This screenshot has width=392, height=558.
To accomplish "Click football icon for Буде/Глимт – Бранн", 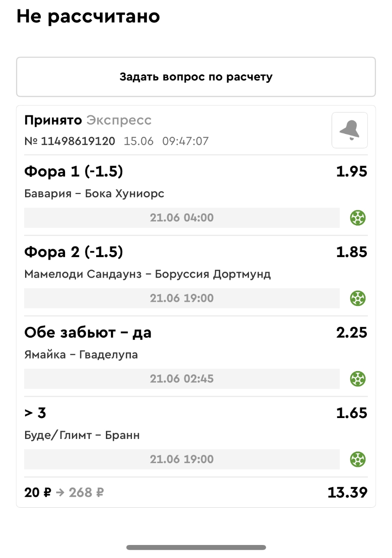I will (358, 459).
